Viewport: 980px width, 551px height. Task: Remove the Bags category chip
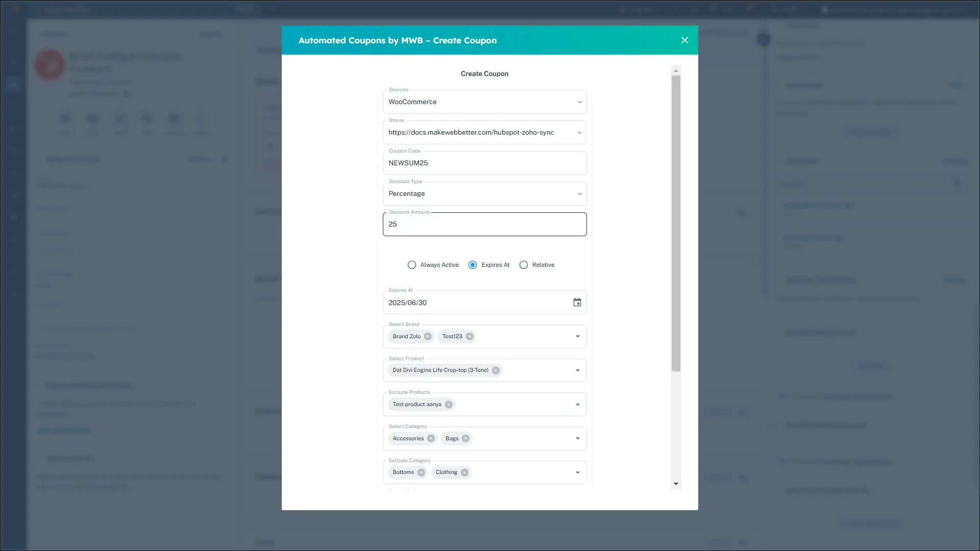(x=465, y=438)
